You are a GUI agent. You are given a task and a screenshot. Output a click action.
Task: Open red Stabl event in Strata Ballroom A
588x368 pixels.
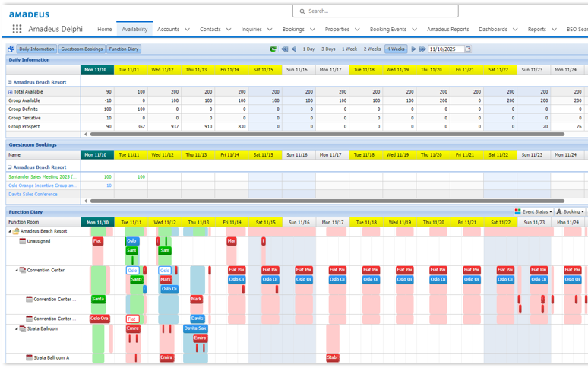pyautogui.click(x=333, y=357)
